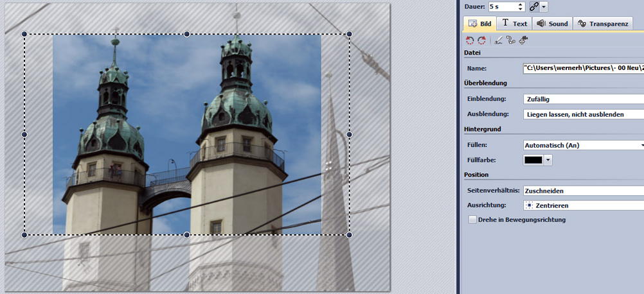The image size is (644, 294).
Task: Click the camera pan icon
Action: tap(523, 40)
